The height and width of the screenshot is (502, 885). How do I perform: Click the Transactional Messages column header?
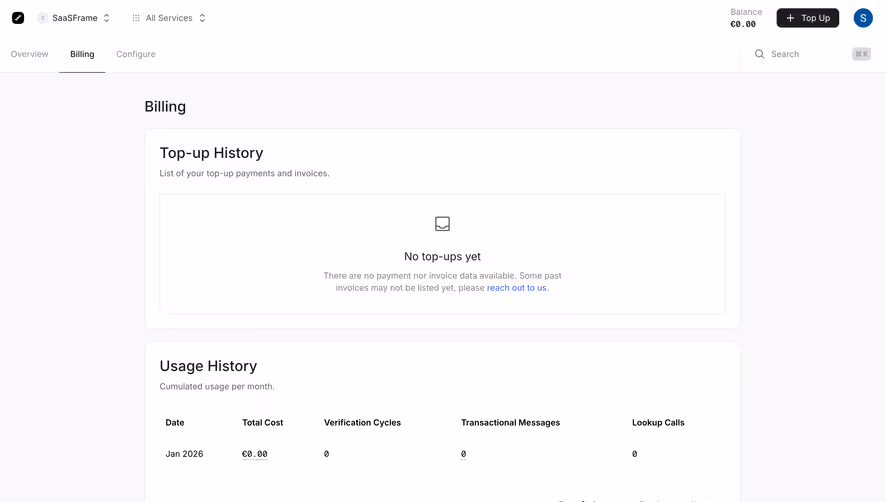(x=510, y=422)
